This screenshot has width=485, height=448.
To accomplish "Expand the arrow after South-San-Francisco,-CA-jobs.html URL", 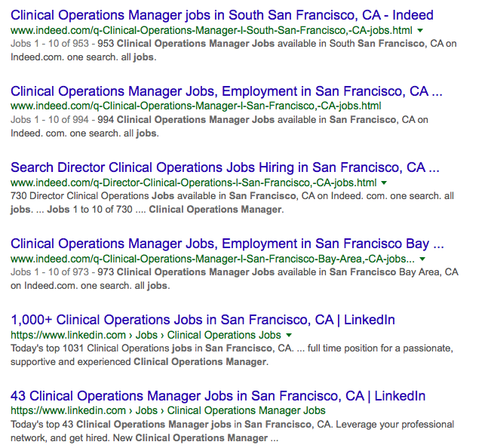I will [x=420, y=31].
